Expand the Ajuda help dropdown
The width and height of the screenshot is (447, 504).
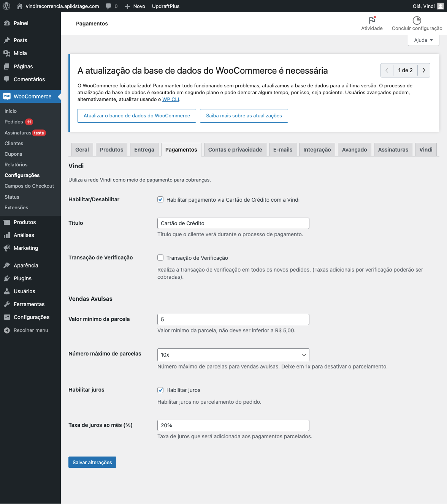[x=423, y=40]
